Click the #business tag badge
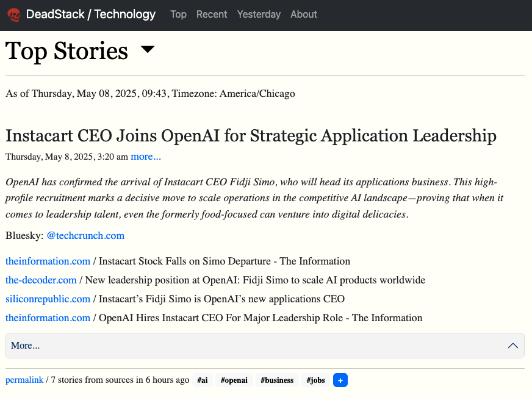532x398 pixels. pos(277,380)
